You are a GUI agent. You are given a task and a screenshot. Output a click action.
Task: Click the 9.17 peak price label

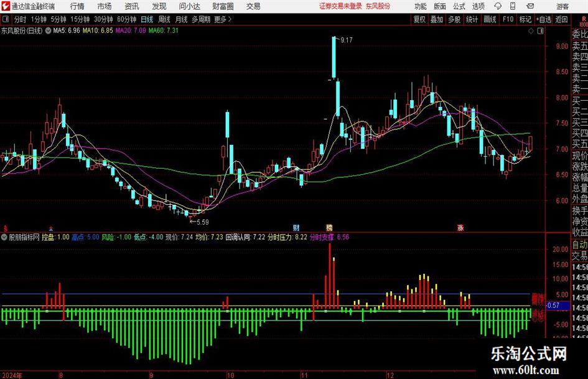tap(346, 40)
